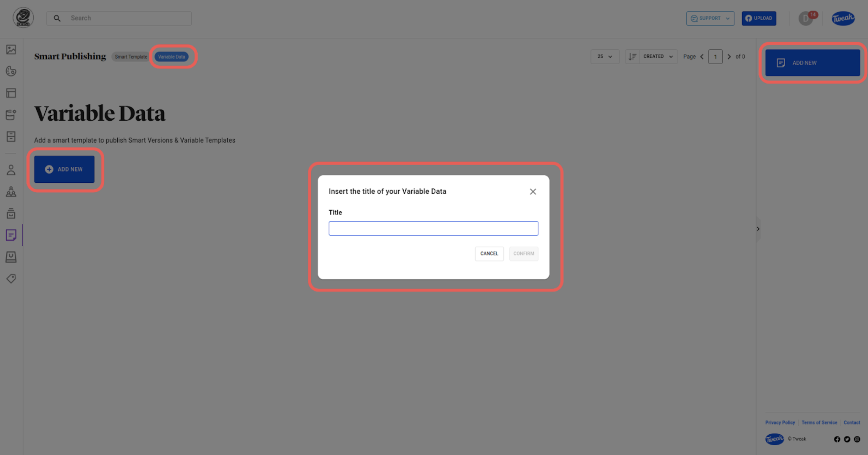Expand the Support dropdown
Screen dimensions: 868x455
[x=710, y=18]
